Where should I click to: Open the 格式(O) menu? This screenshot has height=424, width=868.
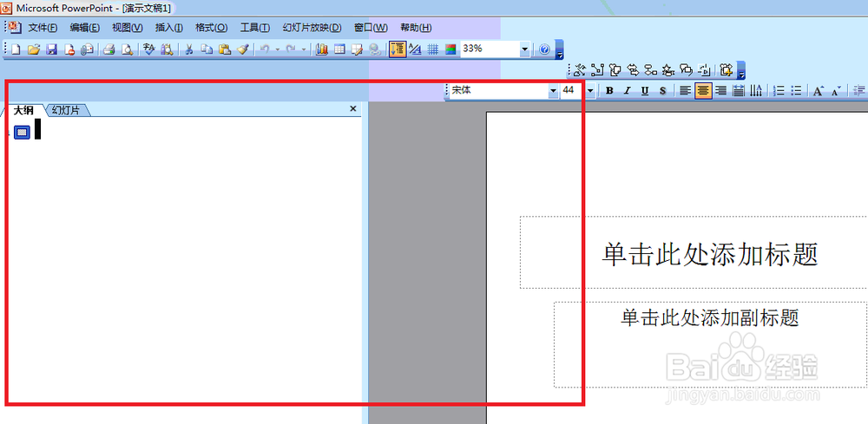coord(211,28)
